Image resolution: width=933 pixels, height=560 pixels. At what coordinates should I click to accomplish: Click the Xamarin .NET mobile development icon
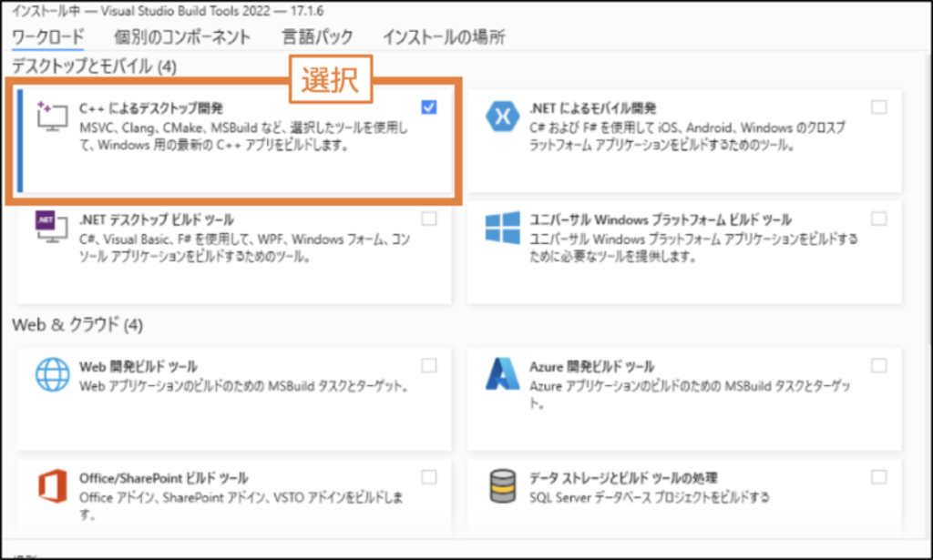pyautogui.click(x=502, y=116)
